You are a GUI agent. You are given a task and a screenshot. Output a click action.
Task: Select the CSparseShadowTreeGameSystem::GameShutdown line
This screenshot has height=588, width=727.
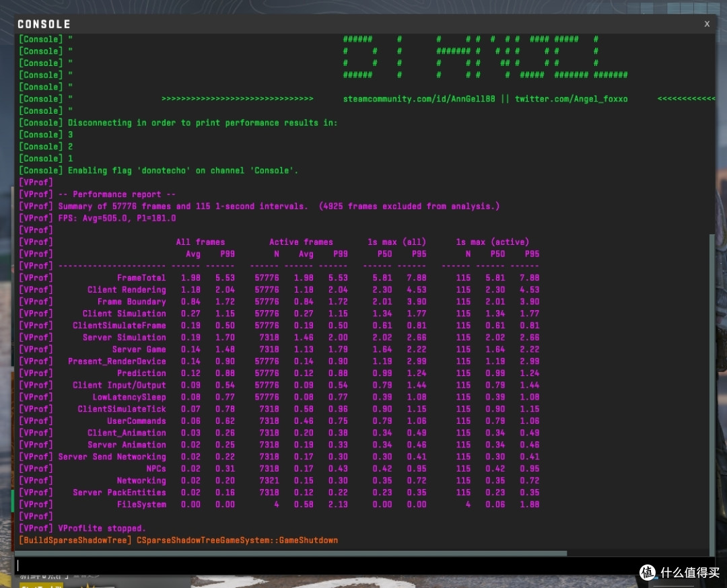(x=237, y=540)
